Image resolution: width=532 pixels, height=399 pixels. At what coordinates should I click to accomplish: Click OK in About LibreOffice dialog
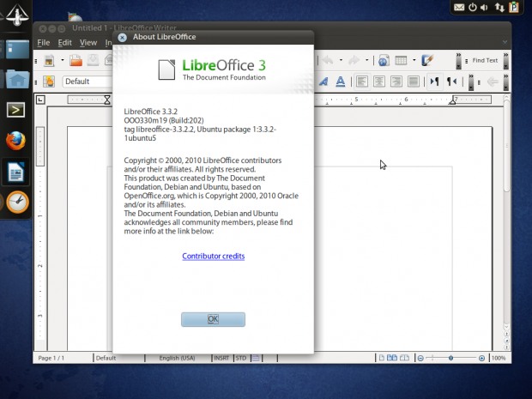213,319
